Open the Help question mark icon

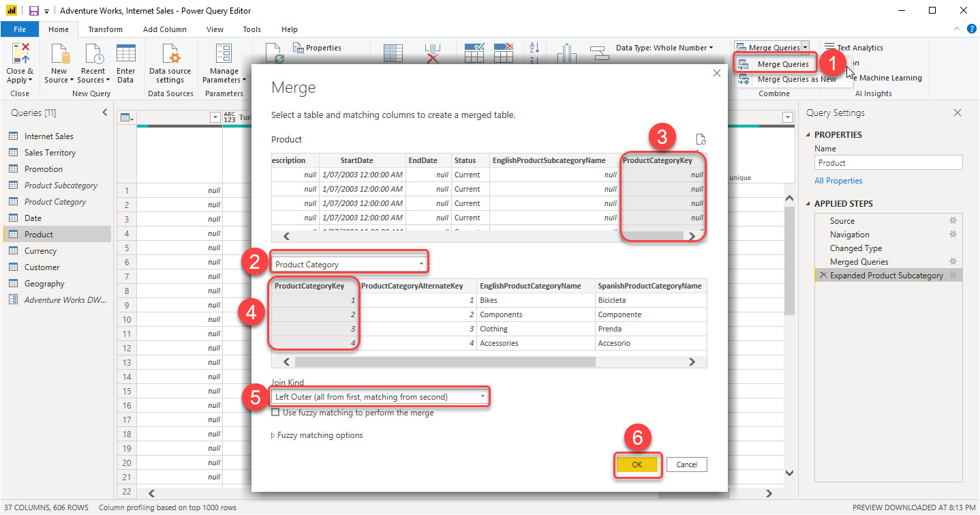click(972, 29)
